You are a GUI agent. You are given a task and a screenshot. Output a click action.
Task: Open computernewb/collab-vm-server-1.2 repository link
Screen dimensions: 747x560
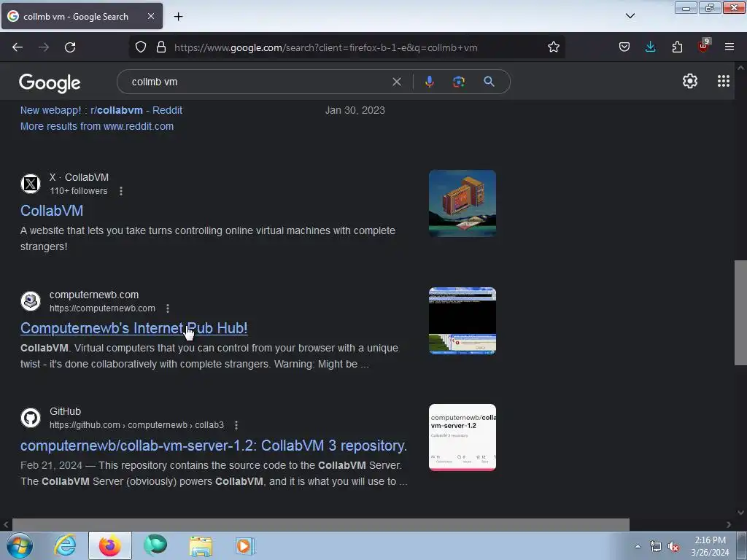214,446
